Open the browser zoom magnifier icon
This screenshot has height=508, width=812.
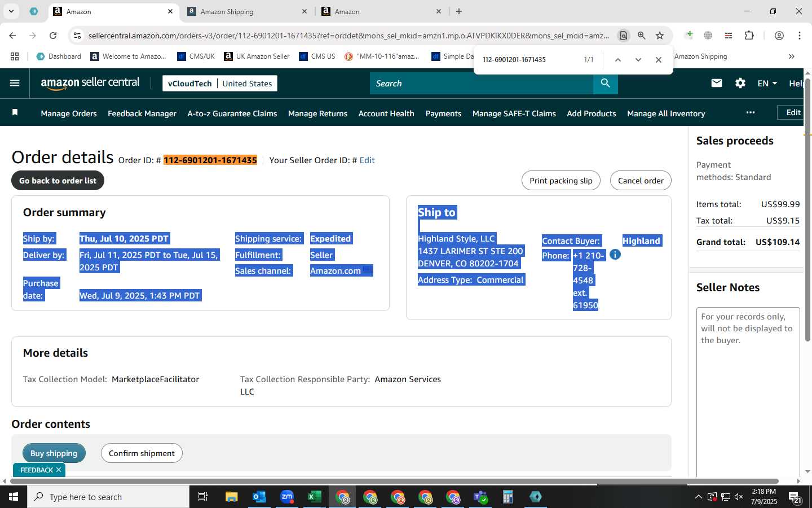pos(642,36)
